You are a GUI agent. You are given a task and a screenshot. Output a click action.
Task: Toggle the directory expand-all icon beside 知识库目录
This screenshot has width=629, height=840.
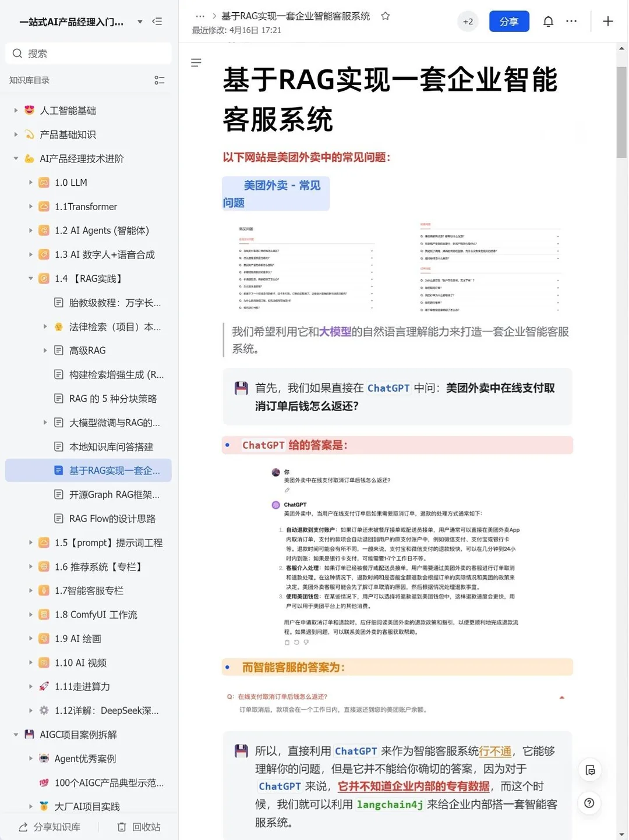pos(159,80)
